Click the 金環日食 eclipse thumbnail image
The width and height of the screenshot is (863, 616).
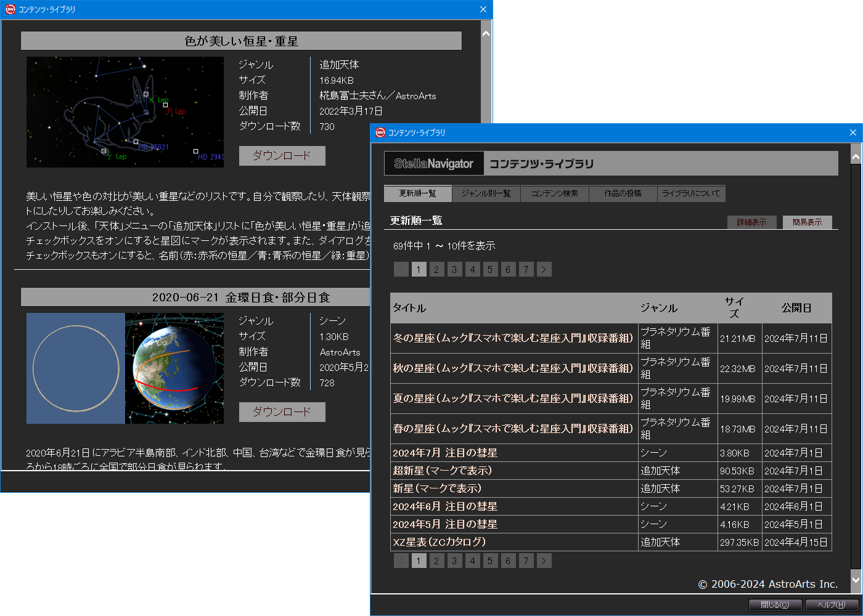tap(125, 368)
